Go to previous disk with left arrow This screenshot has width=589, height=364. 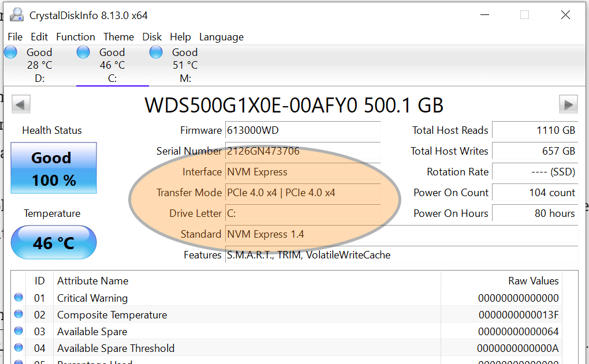(x=21, y=104)
